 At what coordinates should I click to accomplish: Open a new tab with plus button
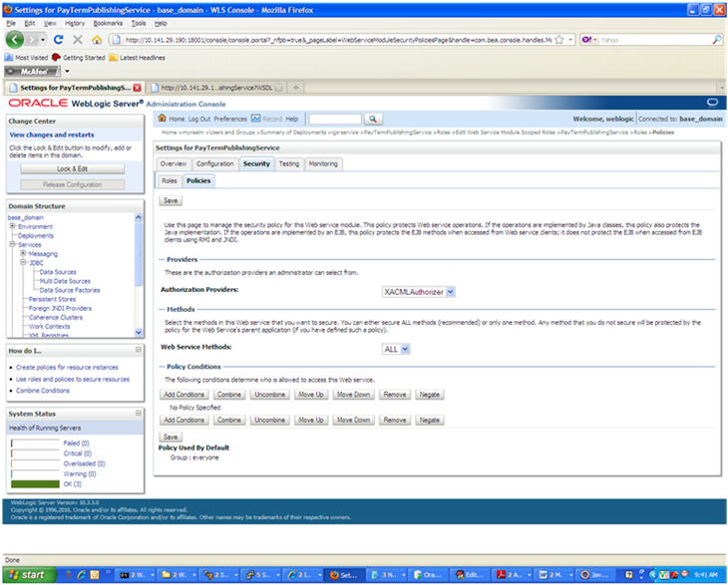tap(296, 88)
